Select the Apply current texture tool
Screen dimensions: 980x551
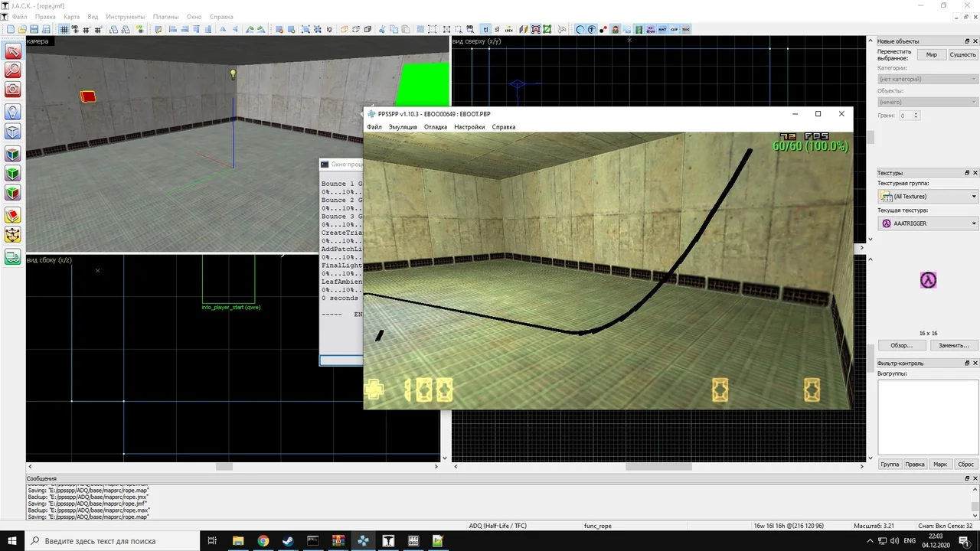pos(13,173)
